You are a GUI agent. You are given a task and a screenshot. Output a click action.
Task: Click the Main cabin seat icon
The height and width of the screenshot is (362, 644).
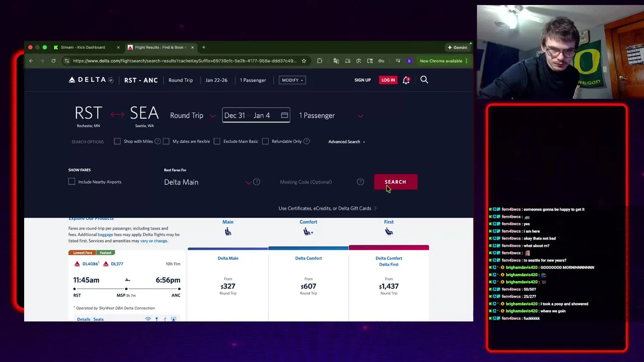click(228, 231)
